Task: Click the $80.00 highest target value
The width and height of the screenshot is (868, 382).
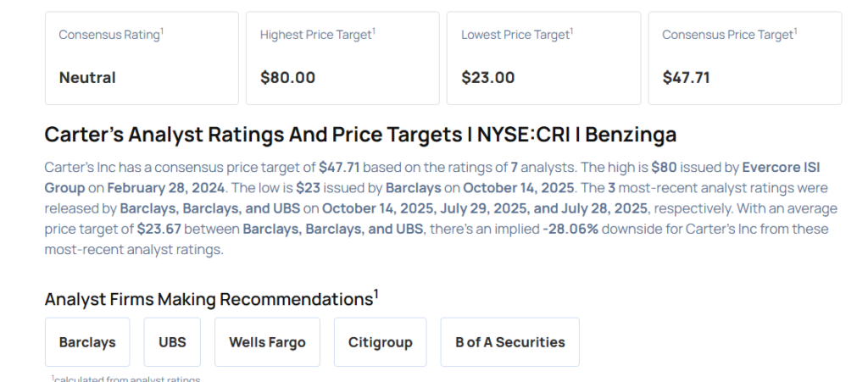Action: pos(287,78)
